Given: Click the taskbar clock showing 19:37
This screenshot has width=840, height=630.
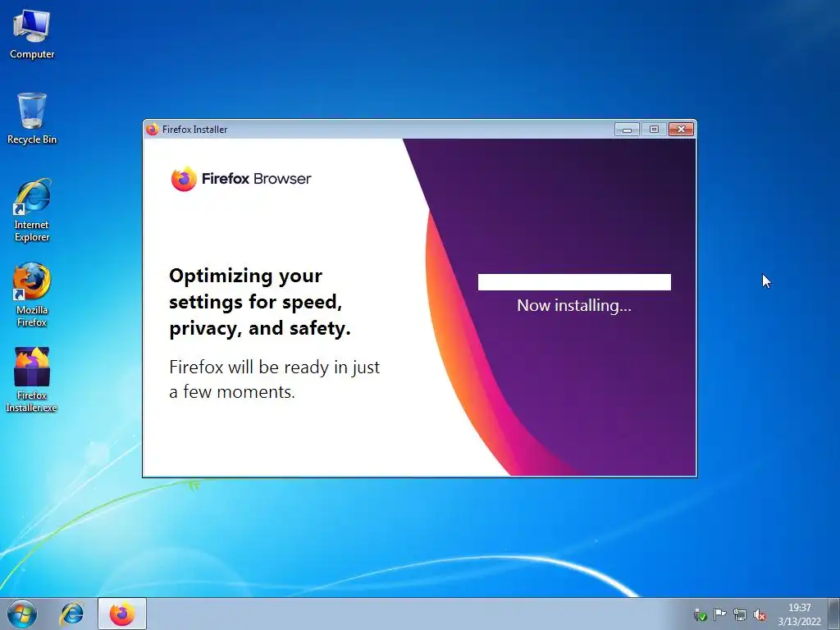Looking at the screenshot, I should pos(799,614).
